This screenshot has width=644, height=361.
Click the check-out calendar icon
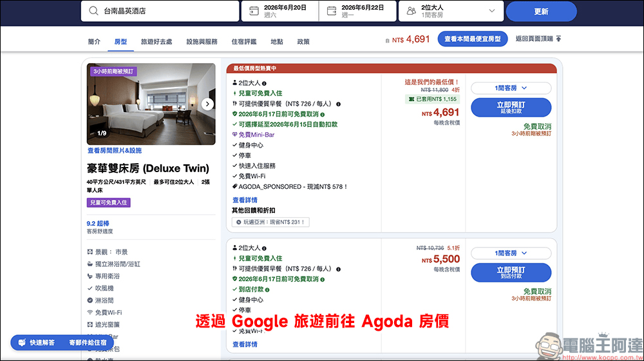332,11
